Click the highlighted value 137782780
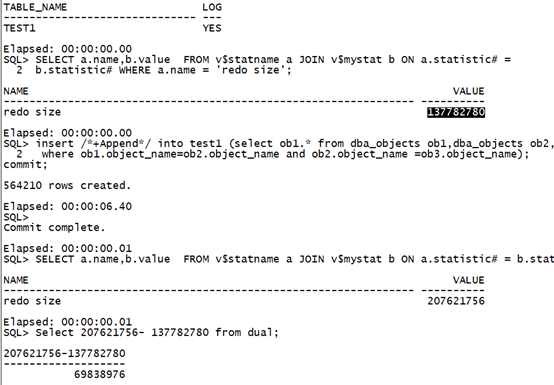This screenshot has width=554, height=385. (x=456, y=112)
